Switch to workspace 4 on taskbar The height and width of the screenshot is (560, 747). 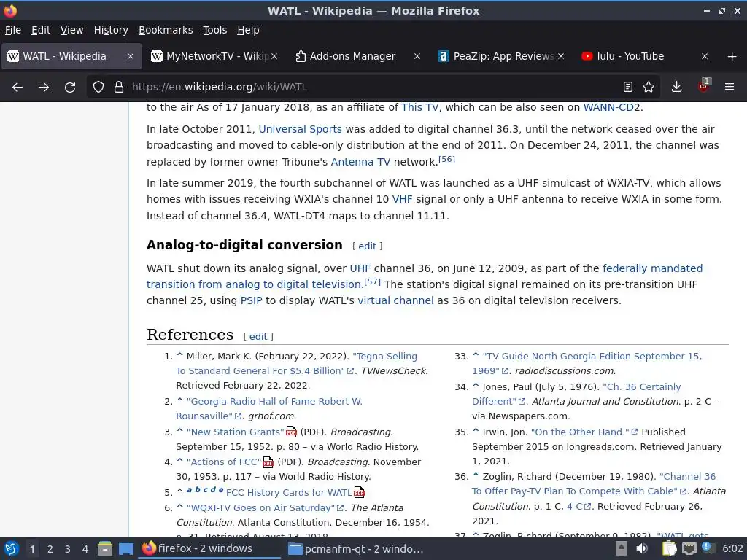(85, 549)
